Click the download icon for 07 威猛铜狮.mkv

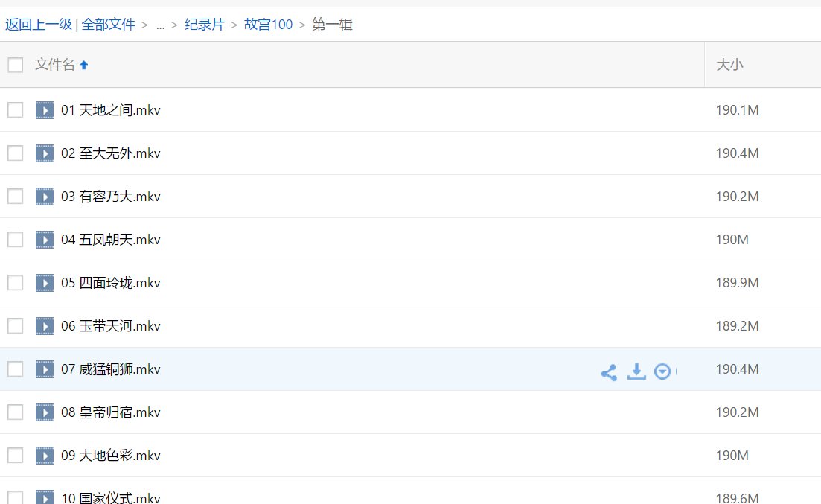636,370
